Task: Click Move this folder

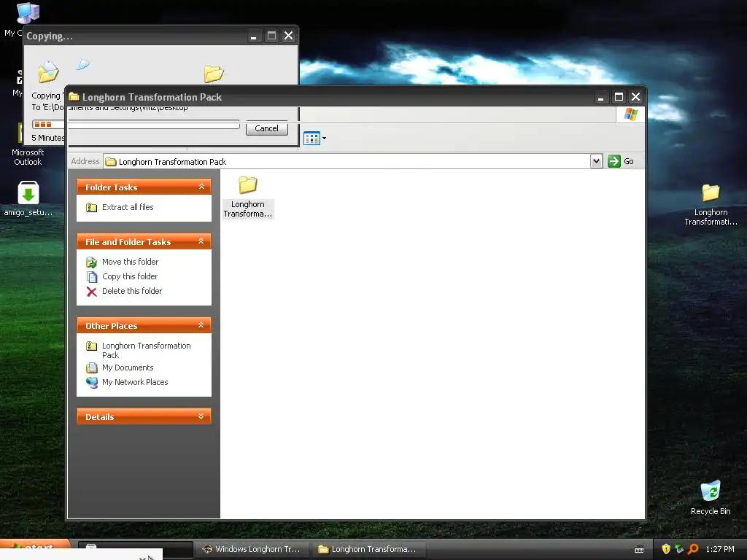Action: click(x=130, y=262)
